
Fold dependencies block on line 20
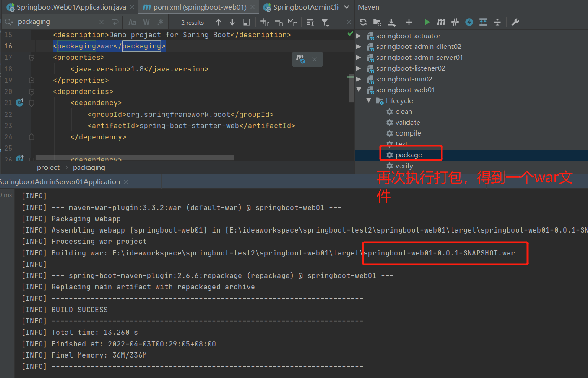[31, 91]
